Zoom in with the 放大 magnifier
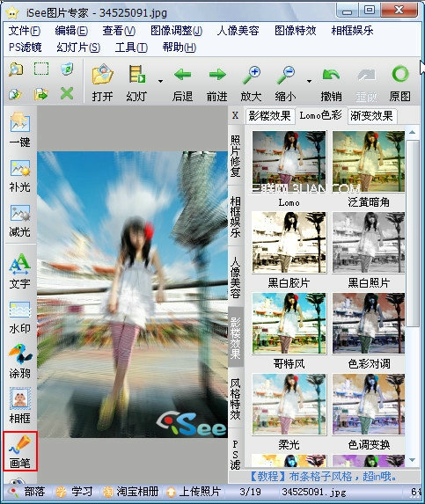This screenshot has width=425, height=504. 251,83
